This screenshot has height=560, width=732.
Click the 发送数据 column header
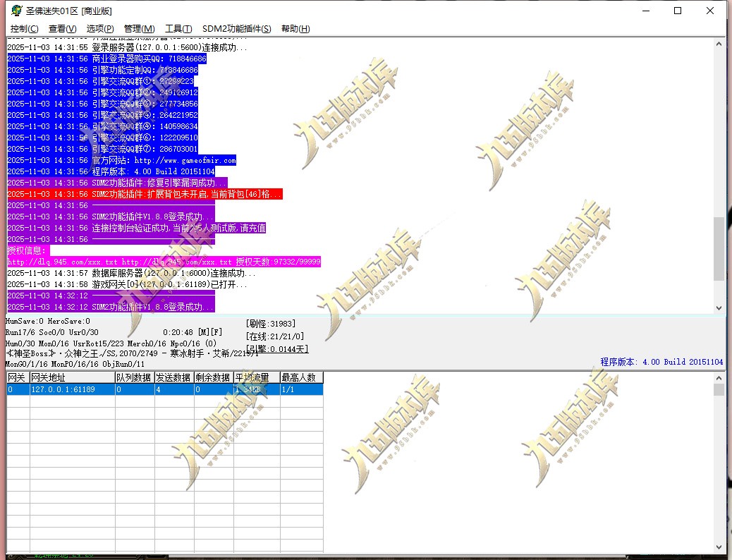[174, 377]
